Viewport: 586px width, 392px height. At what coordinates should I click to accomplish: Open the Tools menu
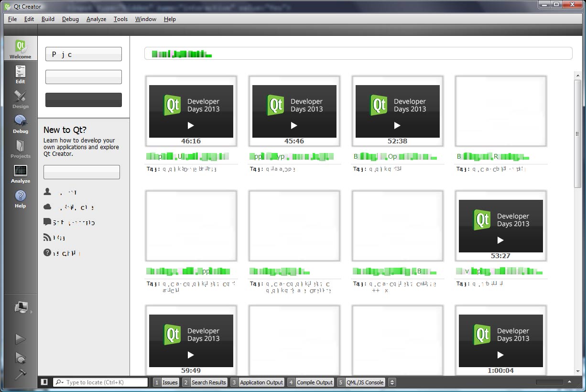pos(120,19)
